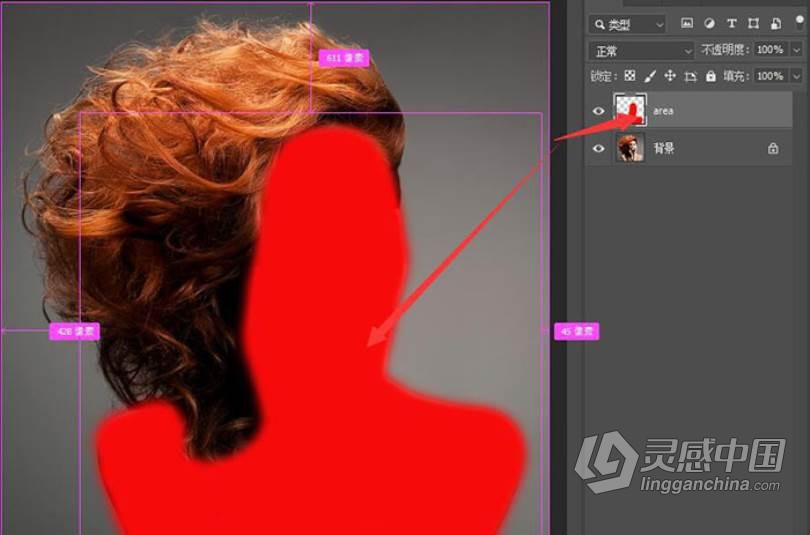Toggle the layer filtering switch
This screenshot has height=535, width=810.
[800, 22]
